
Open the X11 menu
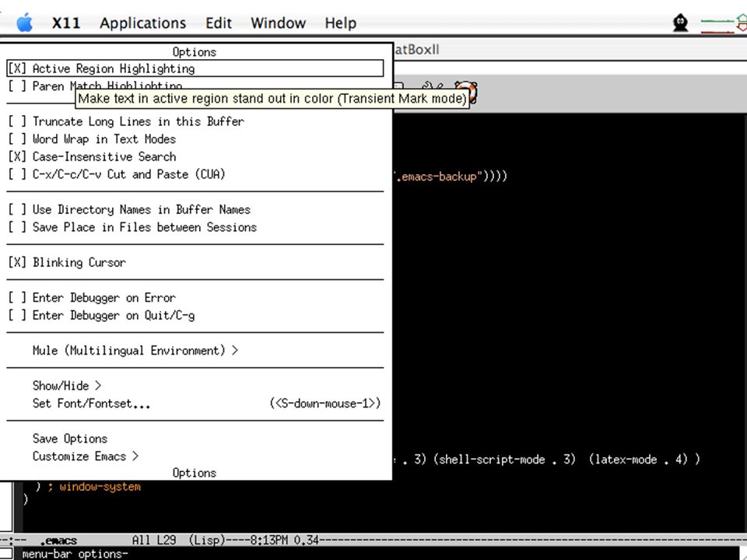coord(66,23)
